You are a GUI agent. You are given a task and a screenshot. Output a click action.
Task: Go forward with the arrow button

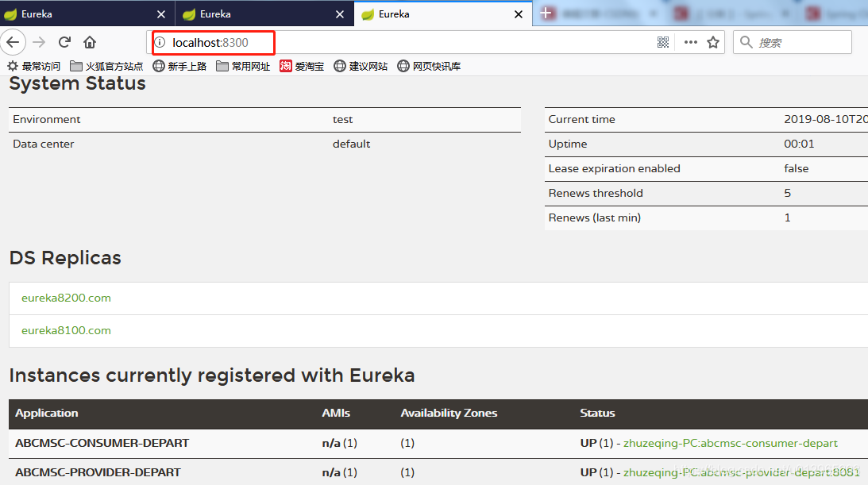click(39, 42)
